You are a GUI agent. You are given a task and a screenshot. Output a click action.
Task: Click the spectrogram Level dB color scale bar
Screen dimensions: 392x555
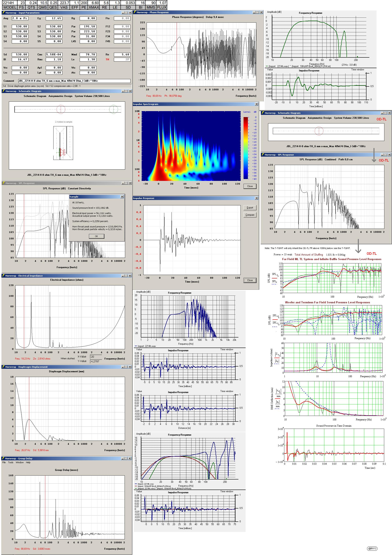tap(246, 148)
